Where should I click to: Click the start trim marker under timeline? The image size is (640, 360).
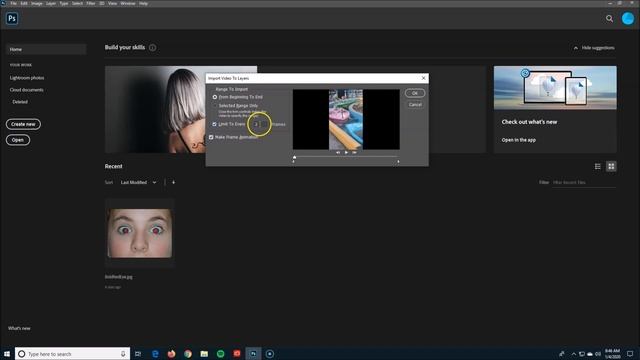293,162
